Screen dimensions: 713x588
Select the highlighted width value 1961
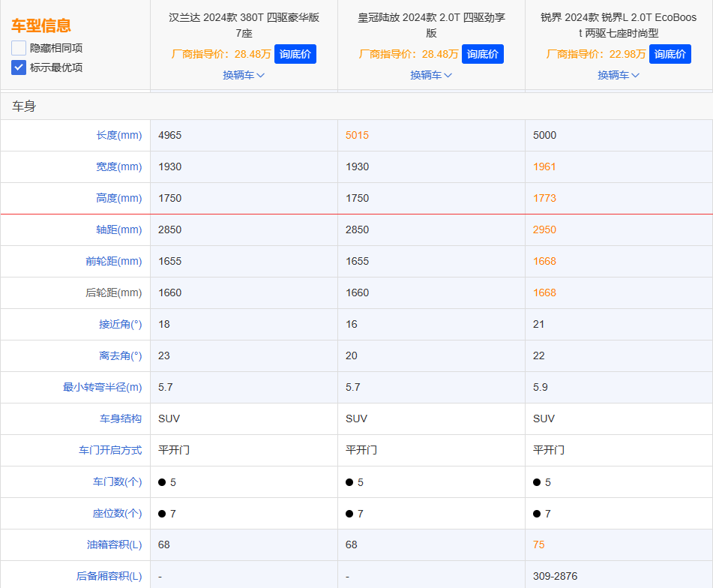point(544,166)
